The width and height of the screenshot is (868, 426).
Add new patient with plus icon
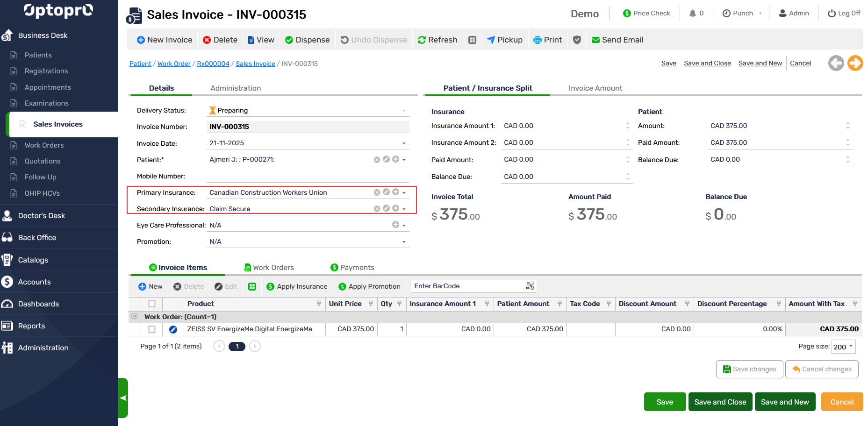pos(395,159)
